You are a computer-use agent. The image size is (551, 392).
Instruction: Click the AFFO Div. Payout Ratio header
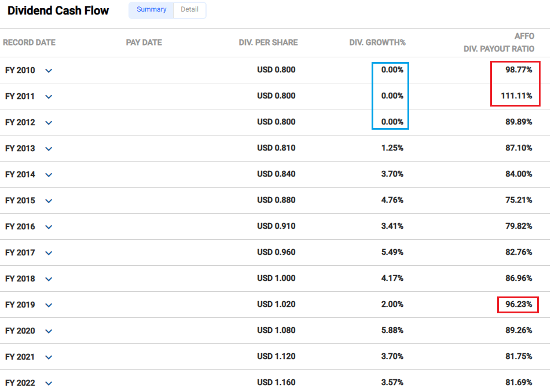click(499, 42)
